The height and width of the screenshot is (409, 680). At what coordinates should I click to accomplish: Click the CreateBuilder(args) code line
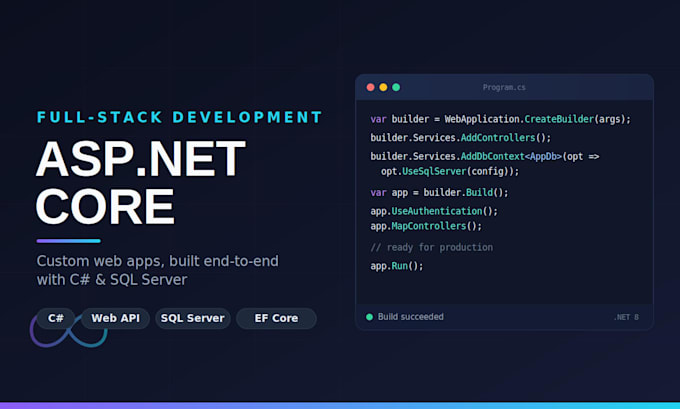[x=500, y=119]
